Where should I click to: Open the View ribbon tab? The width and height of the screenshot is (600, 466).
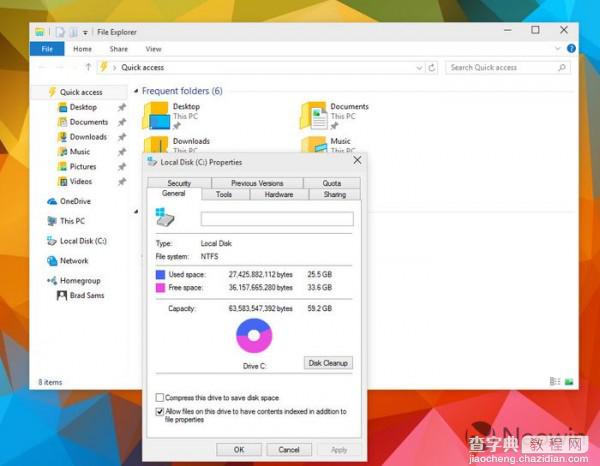[153, 49]
